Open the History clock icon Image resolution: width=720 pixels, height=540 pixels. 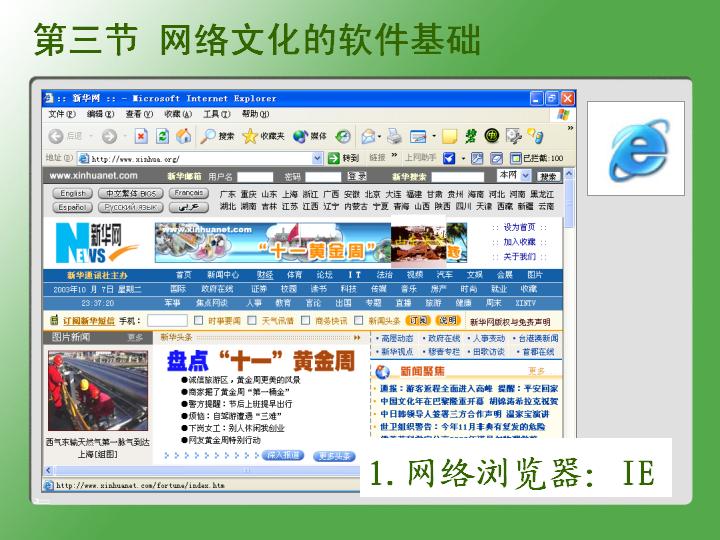pos(343,136)
